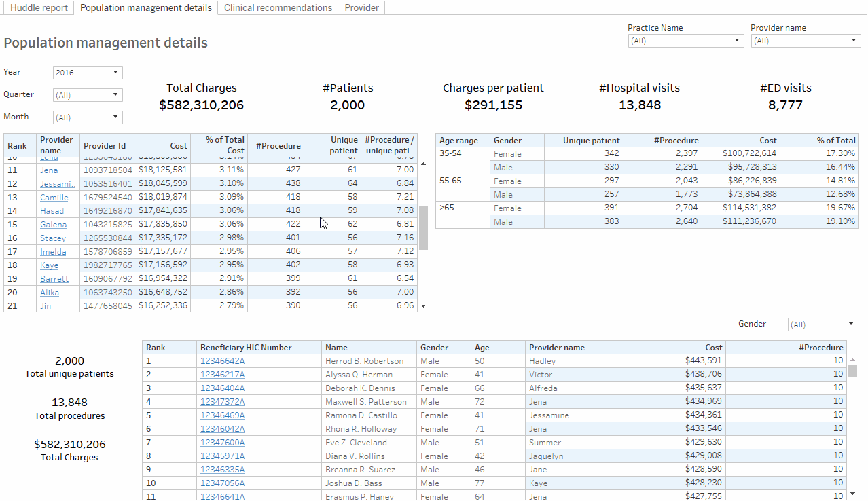868x501 pixels.
Task: Expand the Year dropdown showing 2016
Action: pyautogui.click(x=88, y=73)
